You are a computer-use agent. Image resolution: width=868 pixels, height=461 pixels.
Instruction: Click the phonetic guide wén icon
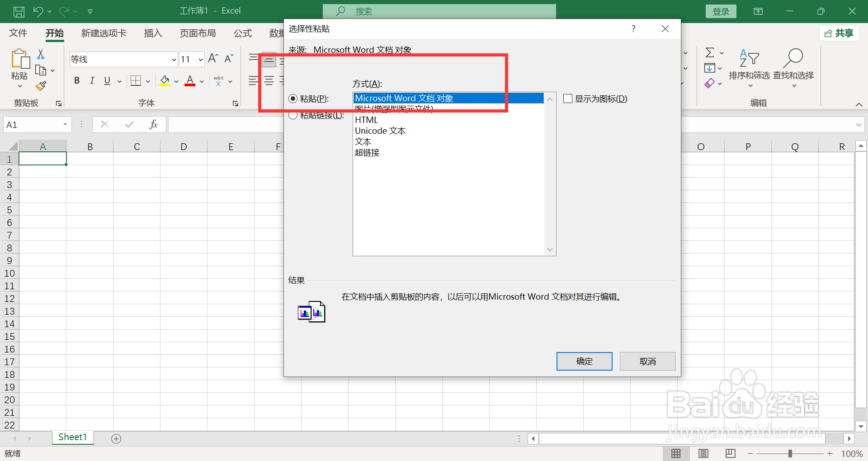218,80
